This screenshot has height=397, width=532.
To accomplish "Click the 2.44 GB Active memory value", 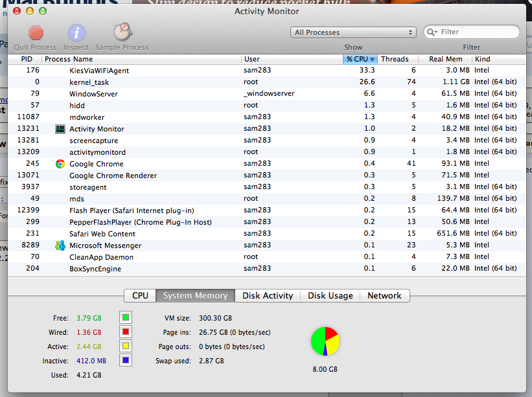I will (89, 346).
